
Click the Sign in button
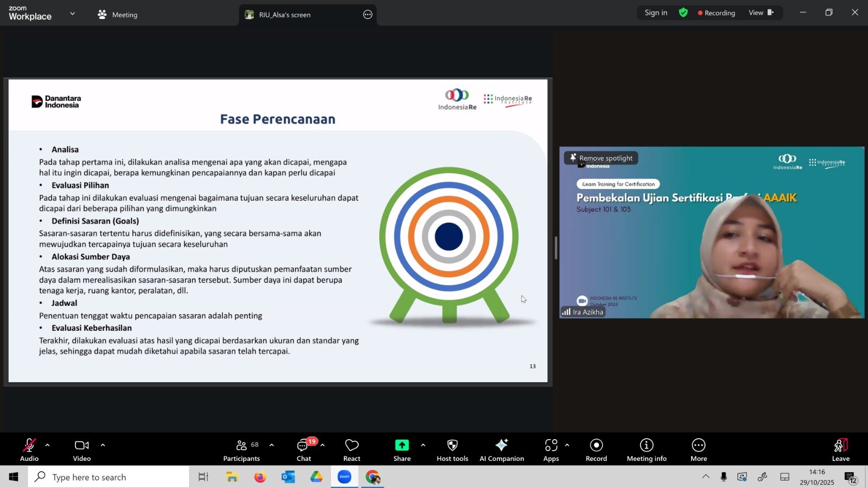click(655, 12)
